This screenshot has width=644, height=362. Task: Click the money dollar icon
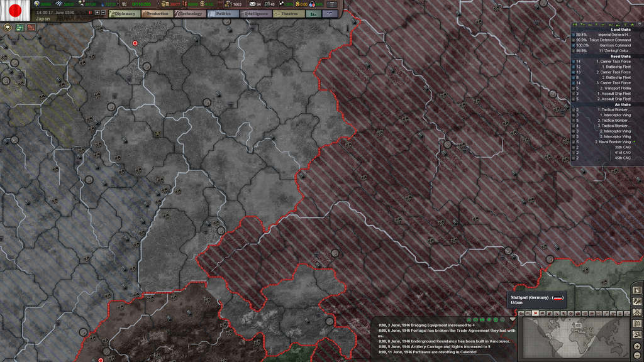click(x=203, y=4)
